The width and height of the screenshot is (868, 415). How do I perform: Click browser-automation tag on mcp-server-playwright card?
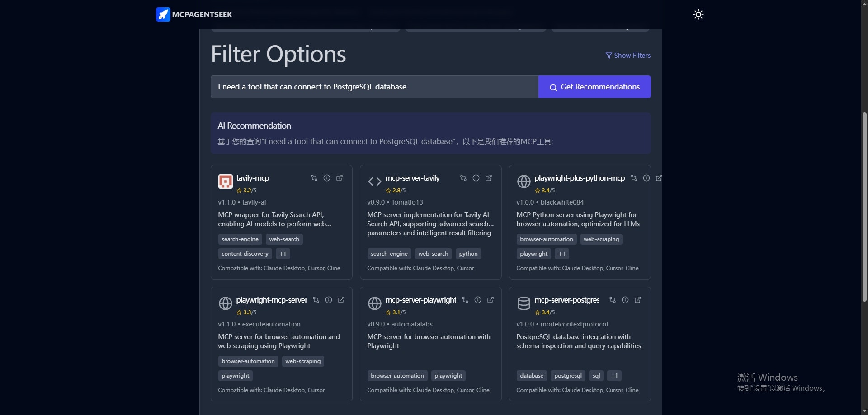click(397, 376)
